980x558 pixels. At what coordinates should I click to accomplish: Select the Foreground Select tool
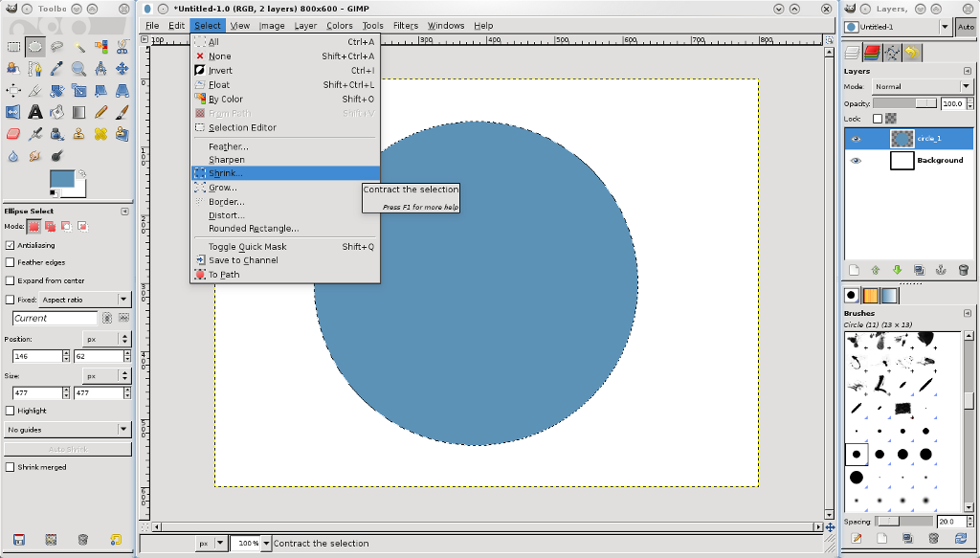pos(13,69)
